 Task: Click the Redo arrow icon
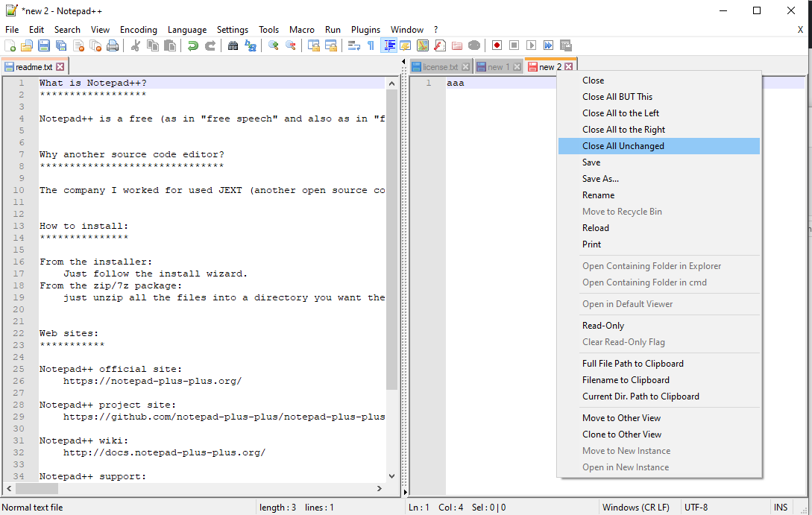[210, 45]
